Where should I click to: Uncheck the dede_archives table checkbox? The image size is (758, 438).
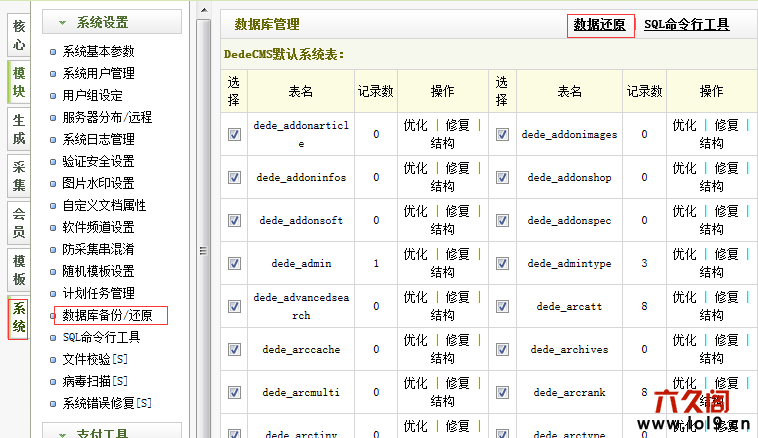tap(502, 350)
